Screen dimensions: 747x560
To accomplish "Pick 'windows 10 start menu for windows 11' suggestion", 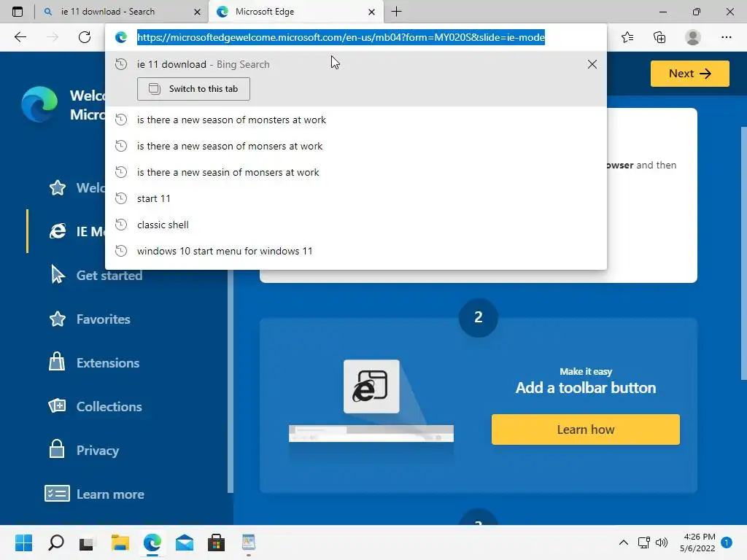I will click(356, 251).
